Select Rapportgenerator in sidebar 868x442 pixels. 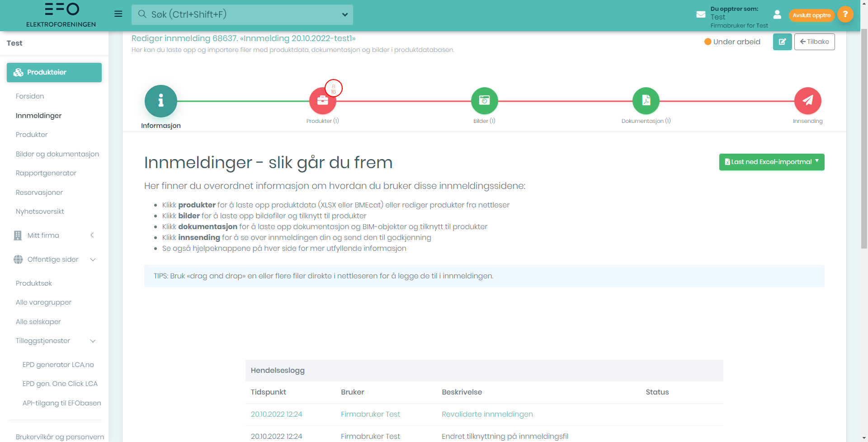pos(46,173)
